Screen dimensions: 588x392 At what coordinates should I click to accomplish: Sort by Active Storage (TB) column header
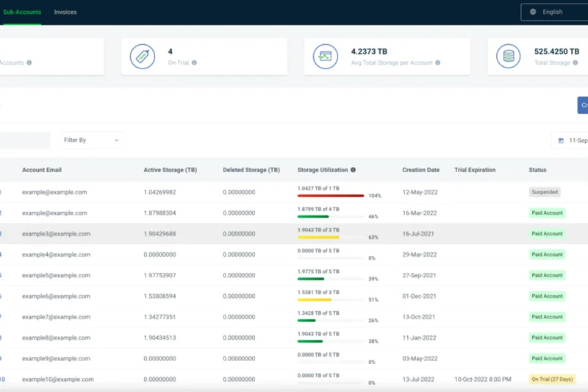[x=170, y=170]
